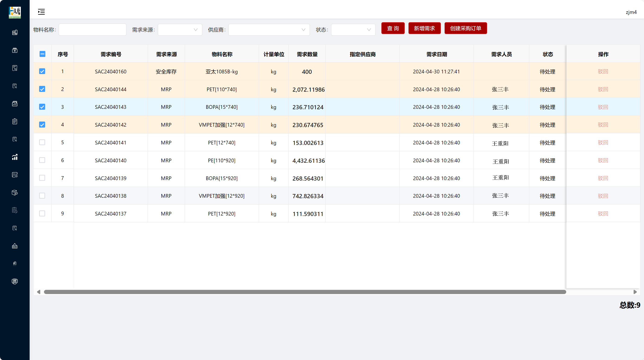Check the checkbox for row SAC24040138
This screenshot has width=644, height=360.
coord(42,196)
